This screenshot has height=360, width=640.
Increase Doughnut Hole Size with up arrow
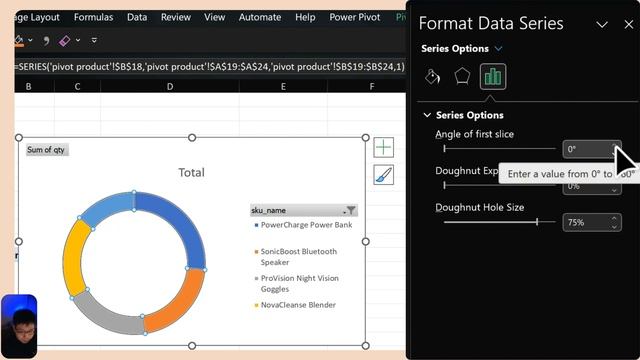coord(614,218)
